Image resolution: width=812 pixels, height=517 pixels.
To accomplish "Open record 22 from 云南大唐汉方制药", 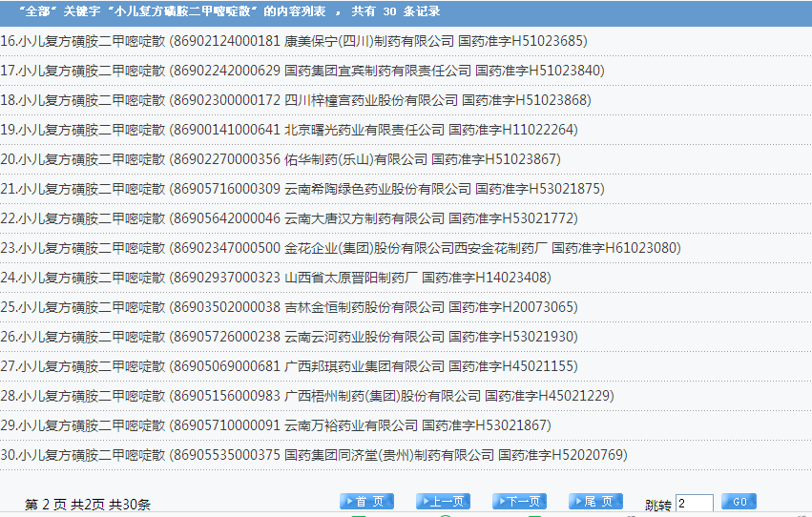I will click(x=288, y=218).
